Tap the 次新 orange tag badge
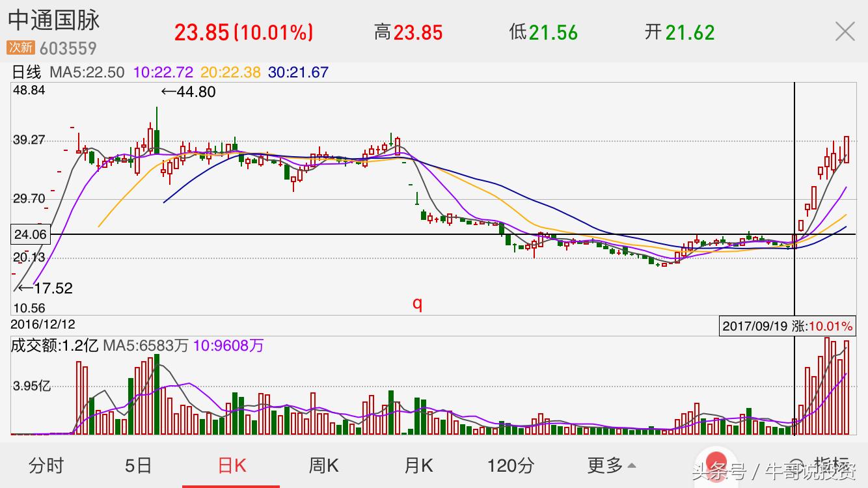This screenshot has height=488, width=868. pos(20,47)
